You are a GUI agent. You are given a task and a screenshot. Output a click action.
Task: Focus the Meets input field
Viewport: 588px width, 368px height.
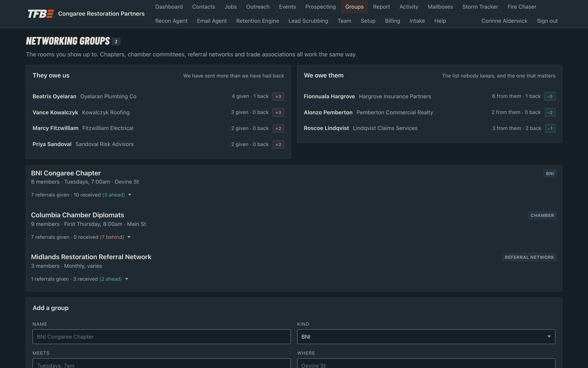click(162, 363)
